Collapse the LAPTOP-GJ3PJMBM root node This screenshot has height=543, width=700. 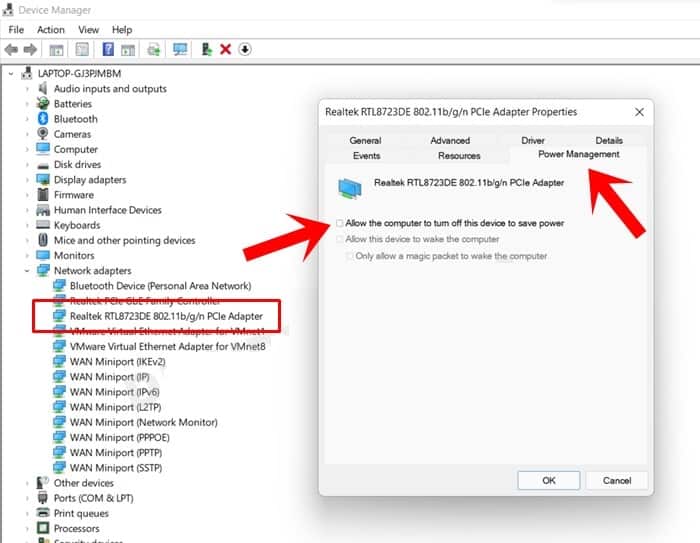tap(11, 73)
